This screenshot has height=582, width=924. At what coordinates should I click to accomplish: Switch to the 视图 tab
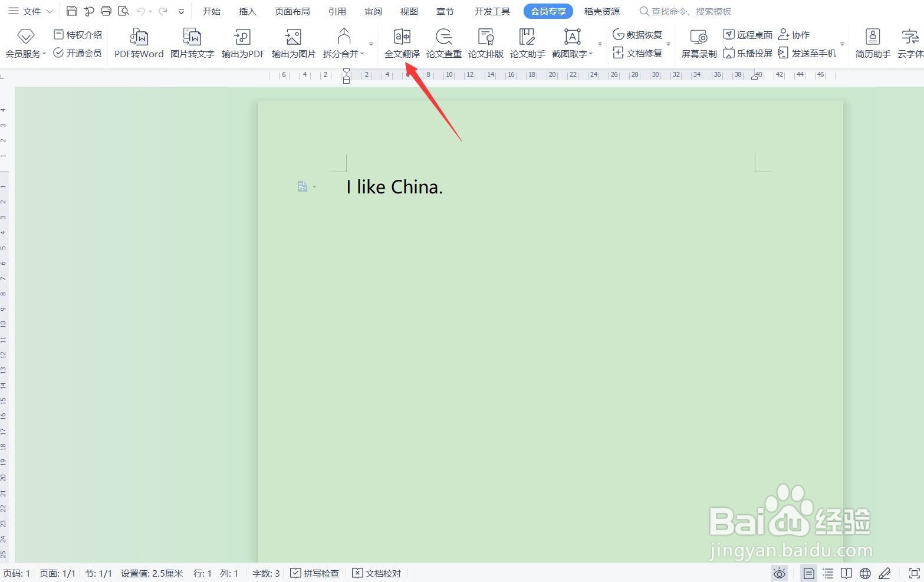409,11
